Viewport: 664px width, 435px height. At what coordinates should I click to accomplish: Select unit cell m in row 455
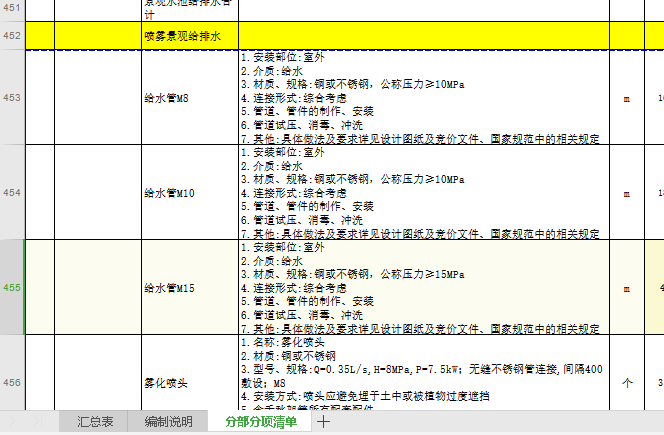pyautogui.click(x=627, y=287)
